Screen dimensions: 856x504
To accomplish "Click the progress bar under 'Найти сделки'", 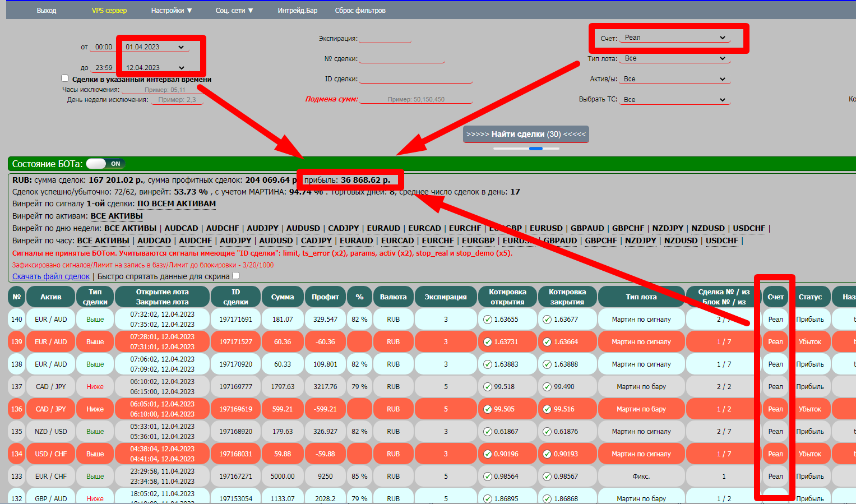I will click(x=526, y=149).
